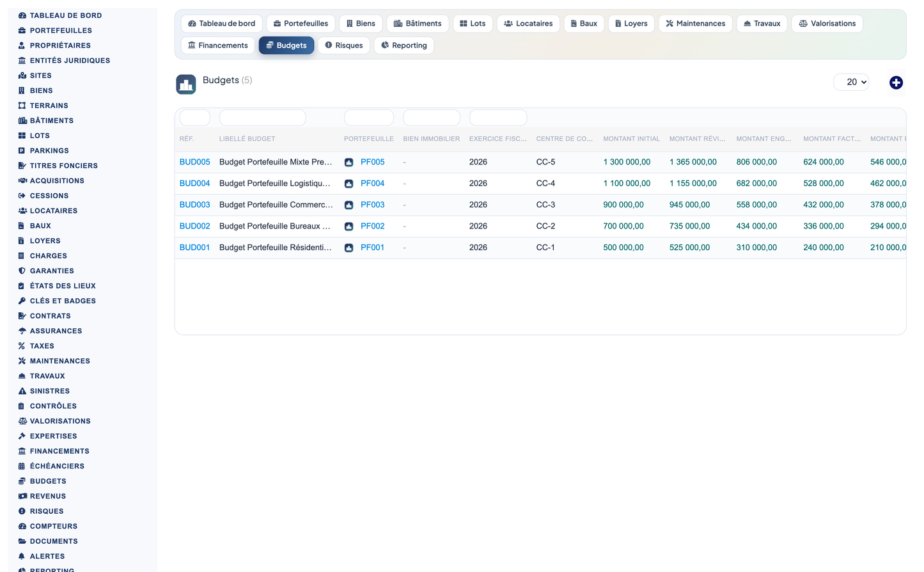Open Entités juridiques sidebar icon
The image size is (924, 572).
[x=22, y=60]
